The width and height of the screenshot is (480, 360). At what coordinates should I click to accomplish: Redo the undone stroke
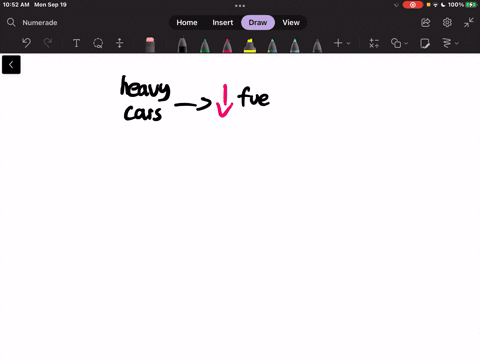(48, 43)
